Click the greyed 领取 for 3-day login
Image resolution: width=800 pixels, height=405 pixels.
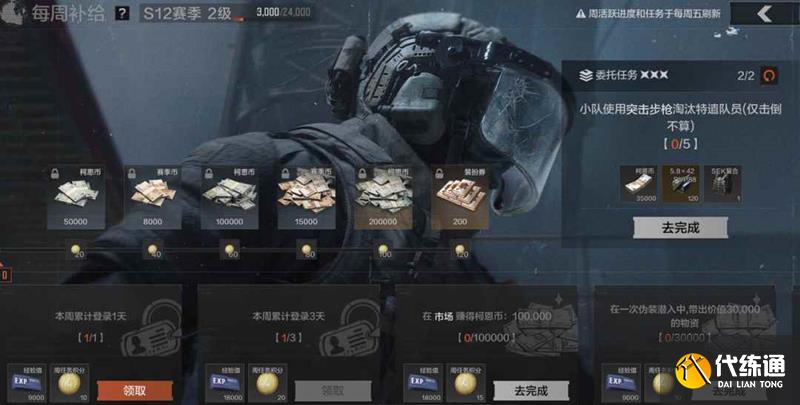pos(333,391)
